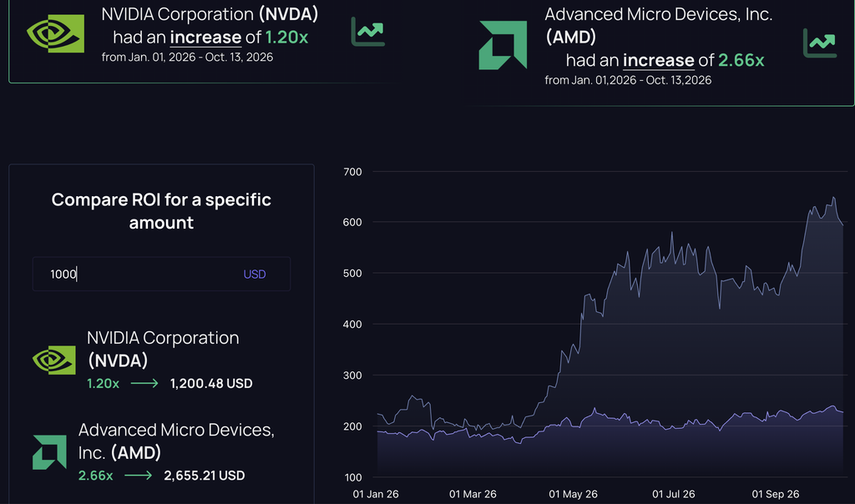Click the 400 y-axis label
855x504 pixels.
click(353, 325)
